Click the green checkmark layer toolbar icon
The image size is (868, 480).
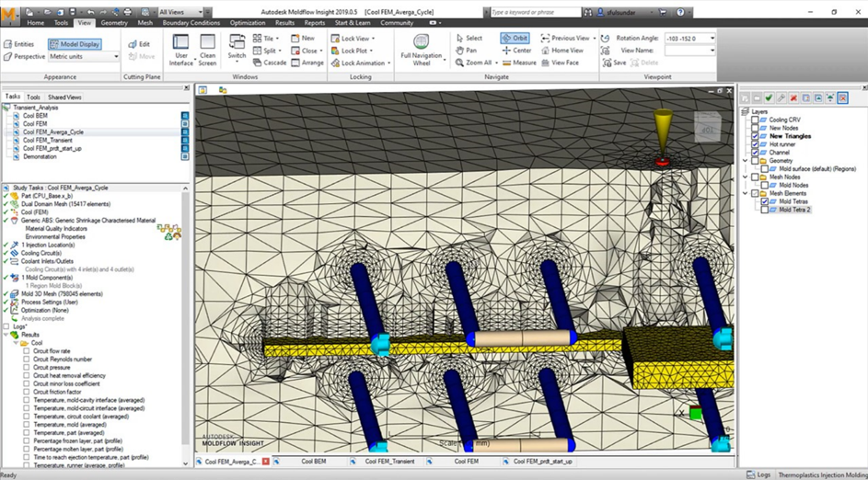point(769,97)
